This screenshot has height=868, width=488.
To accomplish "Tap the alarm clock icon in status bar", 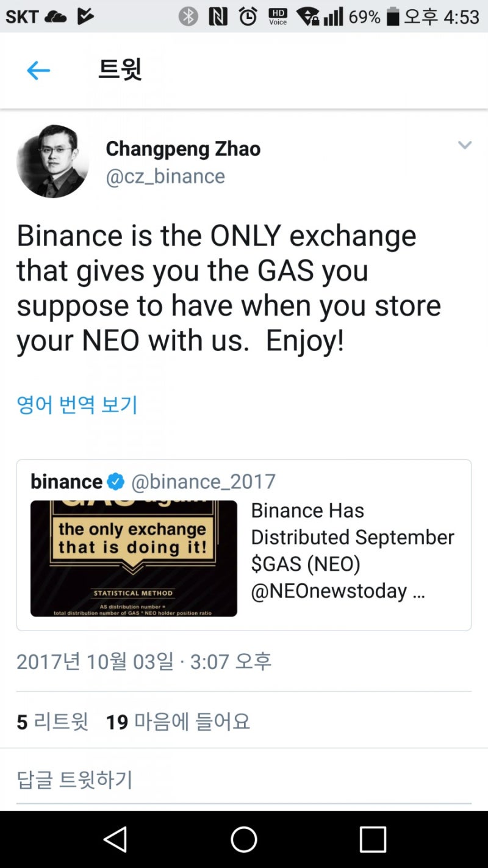I will point(246,16).
